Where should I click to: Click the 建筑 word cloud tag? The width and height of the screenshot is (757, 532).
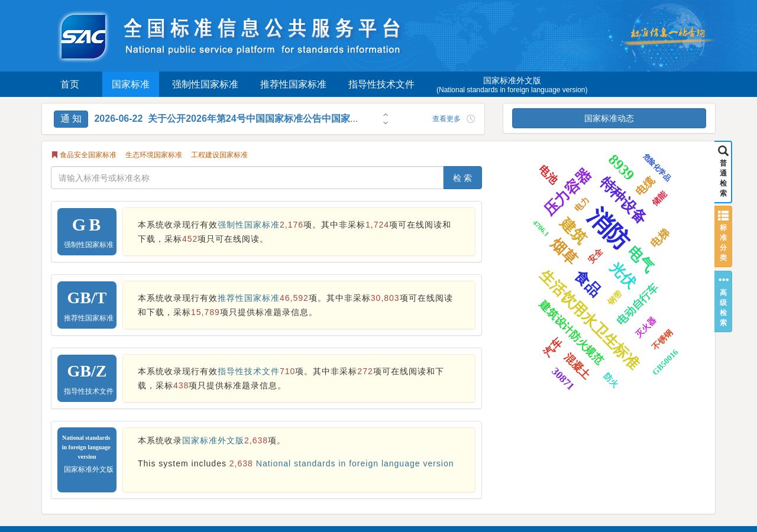click(x=572, y=231)
